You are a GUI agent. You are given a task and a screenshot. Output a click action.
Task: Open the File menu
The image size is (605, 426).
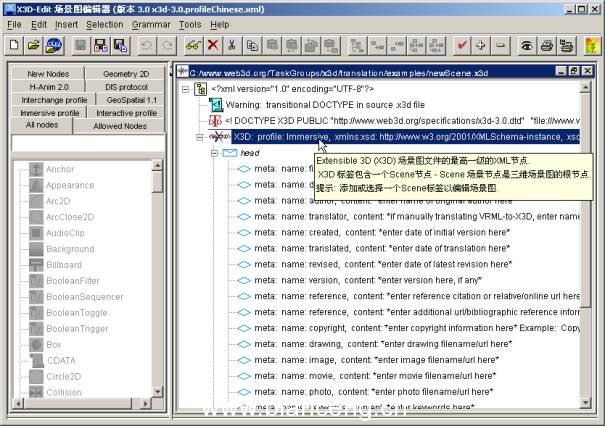pos(14,25)
